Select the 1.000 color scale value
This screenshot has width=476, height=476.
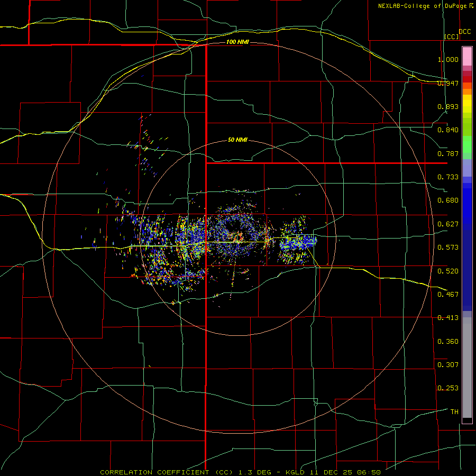click(448, 59)
